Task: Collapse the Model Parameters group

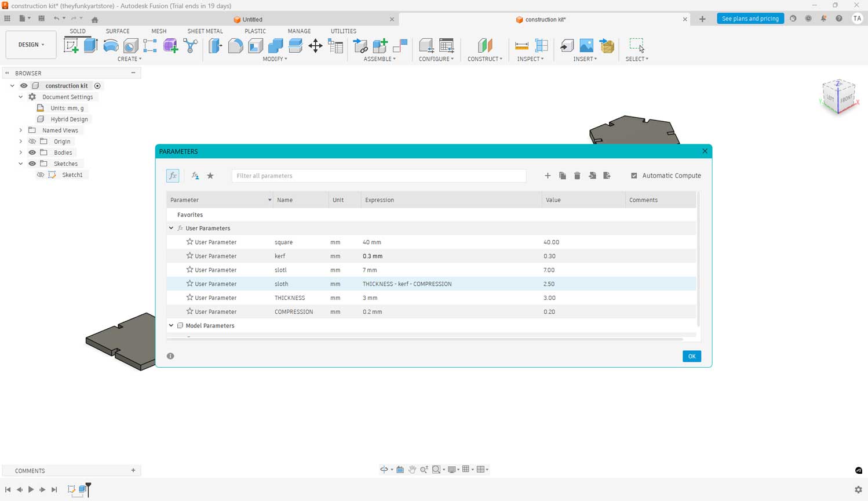Action: 171,325
